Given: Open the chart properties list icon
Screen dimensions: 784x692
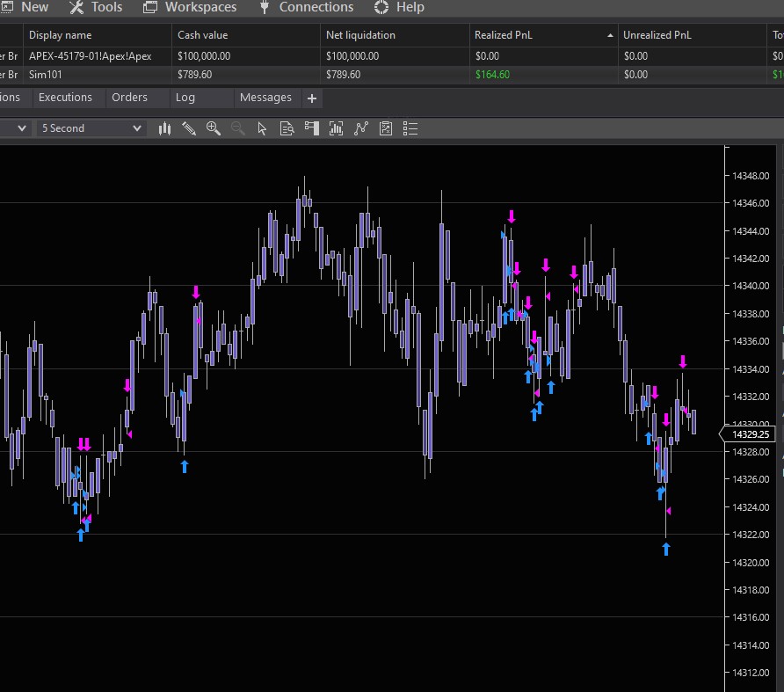Looking at the screenshot, I should click(410, 128).
